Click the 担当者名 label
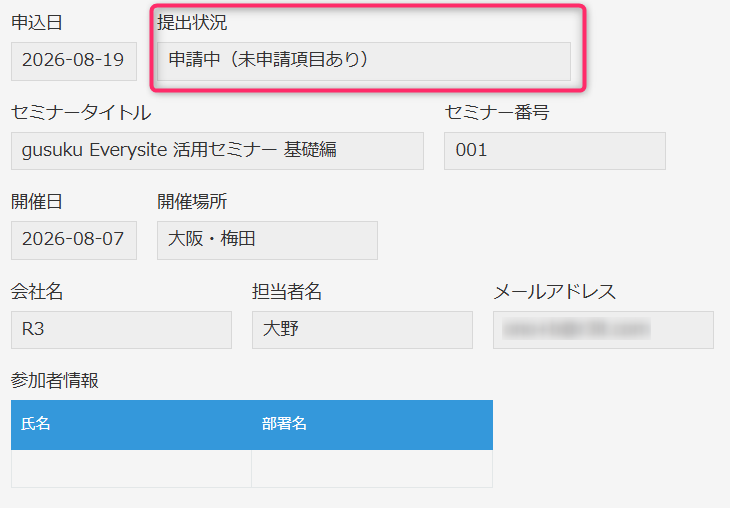 tap(287, 291)
